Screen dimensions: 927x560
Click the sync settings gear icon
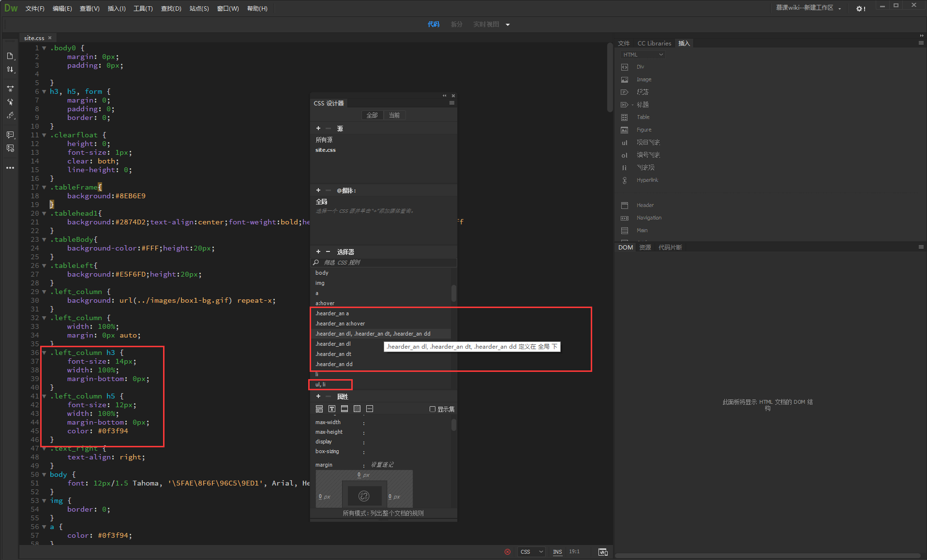click(861, 8)
